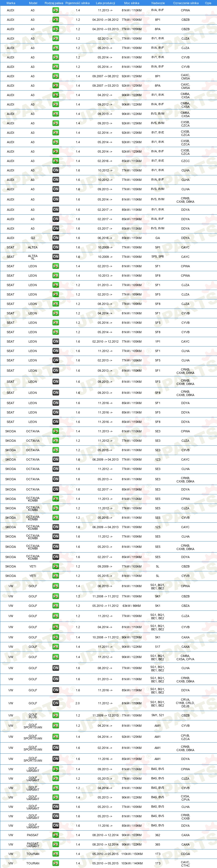Click diesel ON icon in Octavia Kombi 1Z5 row
217x868 pixels.
point(56,527)
